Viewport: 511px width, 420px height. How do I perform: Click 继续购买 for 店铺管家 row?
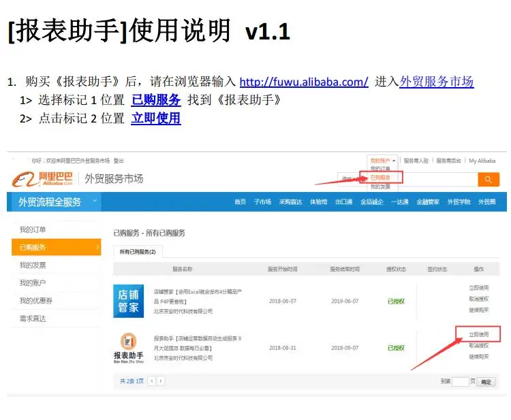[x=479, y=310]
